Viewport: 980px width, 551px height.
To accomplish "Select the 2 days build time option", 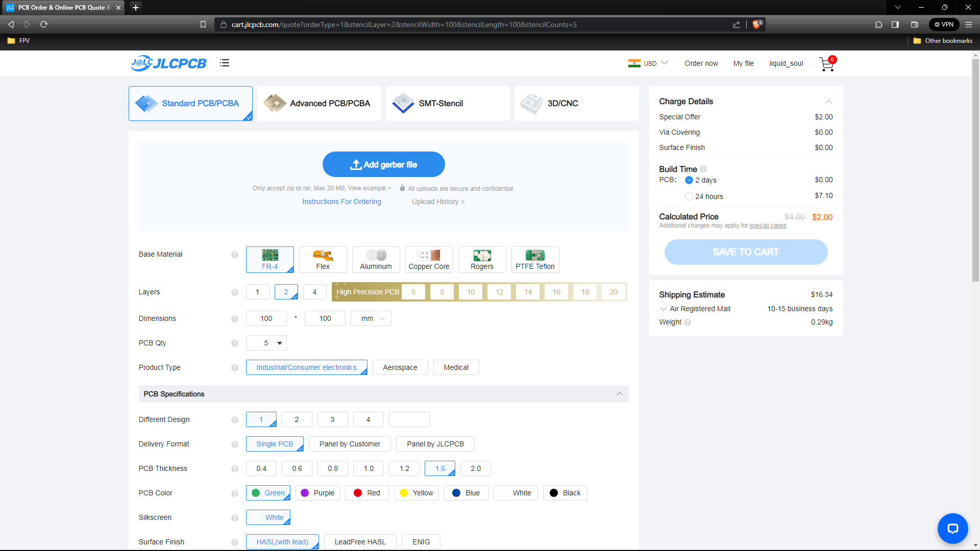I will coord(689,180).
